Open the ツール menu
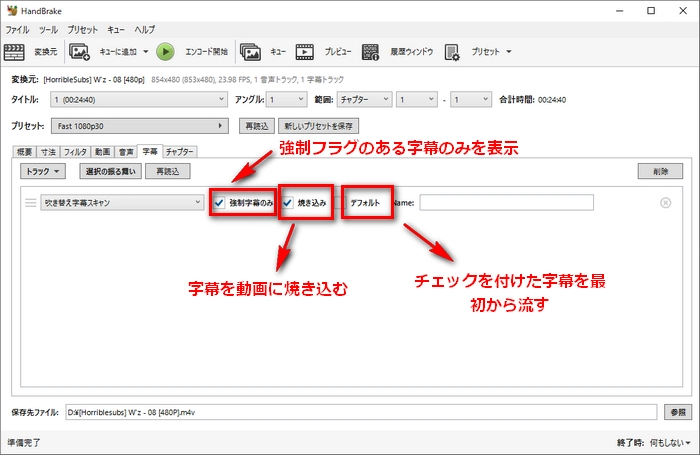 [49, 30]
